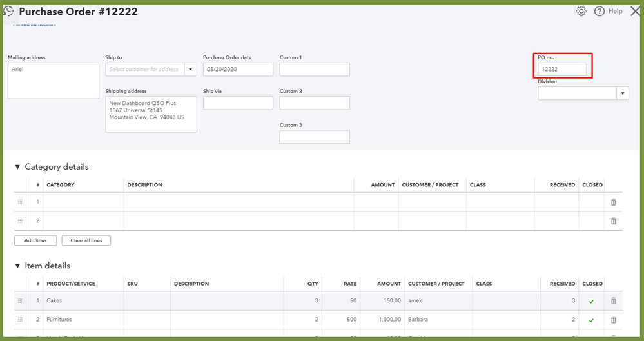Collapse the Category details section
The image size is (644, 341).
point(17,167)
